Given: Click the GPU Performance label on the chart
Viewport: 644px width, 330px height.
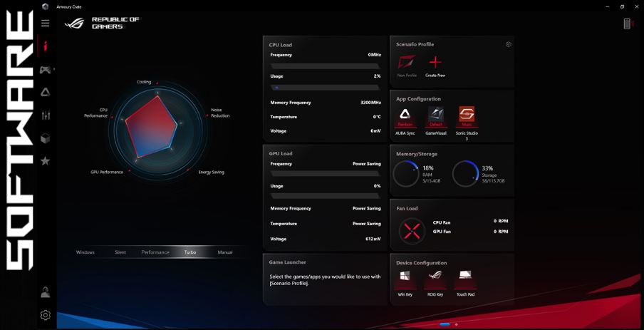Looking at the screenshot, I should (107, 172).
